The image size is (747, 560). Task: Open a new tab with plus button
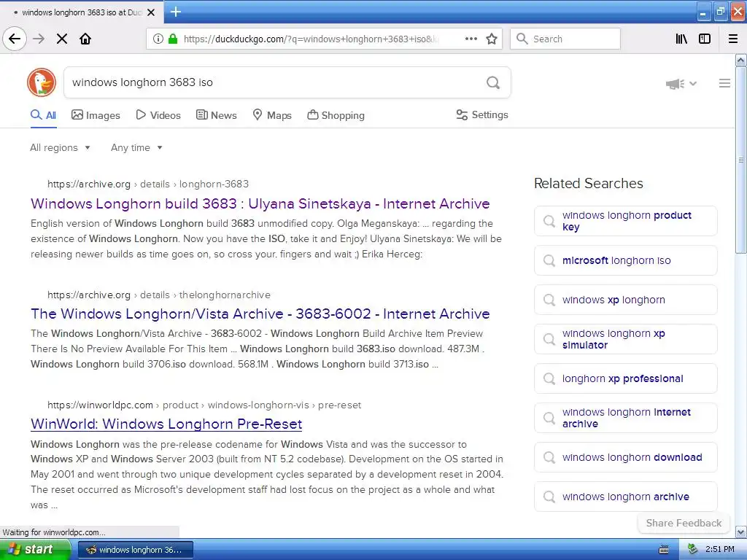point(175,12)
